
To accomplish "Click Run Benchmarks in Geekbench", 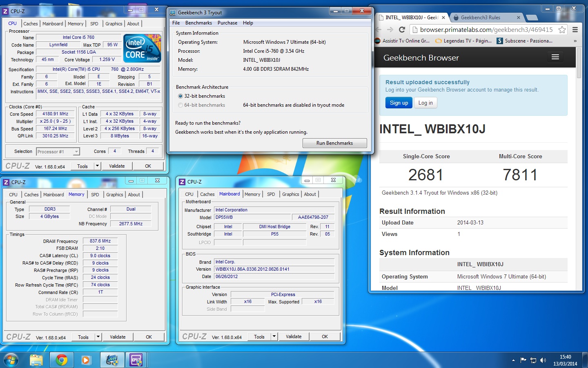I will click(335, 143).
